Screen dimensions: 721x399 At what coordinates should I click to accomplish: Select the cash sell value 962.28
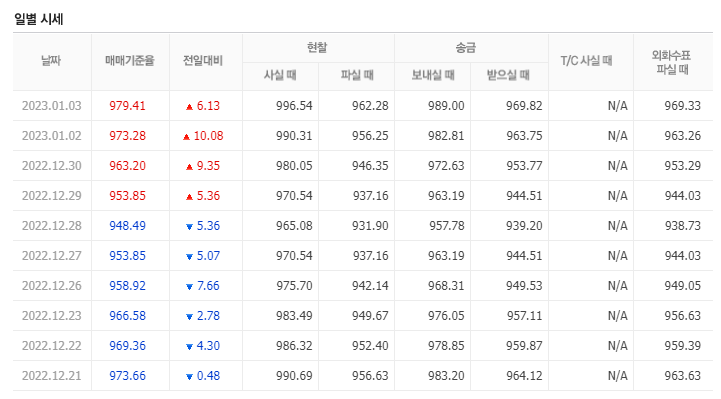pos(370,106)
